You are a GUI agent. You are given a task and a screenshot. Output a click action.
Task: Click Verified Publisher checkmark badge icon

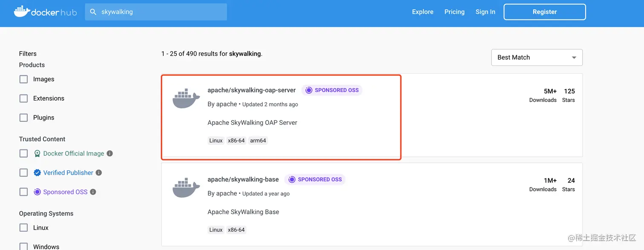[37, 172]
